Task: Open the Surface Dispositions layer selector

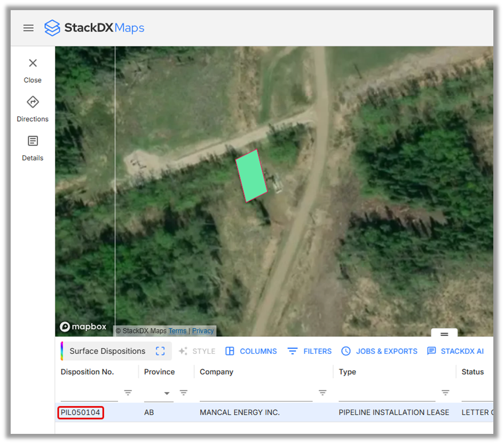Action: click(107, 351)
